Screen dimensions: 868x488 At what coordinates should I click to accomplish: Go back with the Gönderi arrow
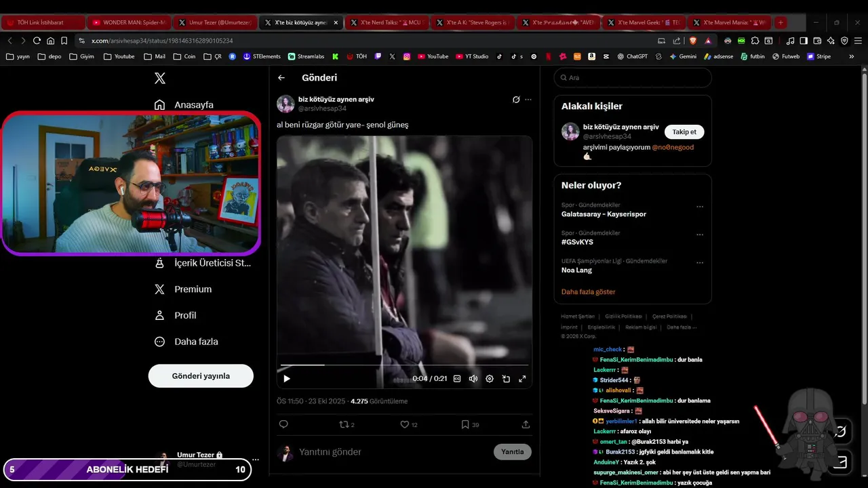(281, 78)
